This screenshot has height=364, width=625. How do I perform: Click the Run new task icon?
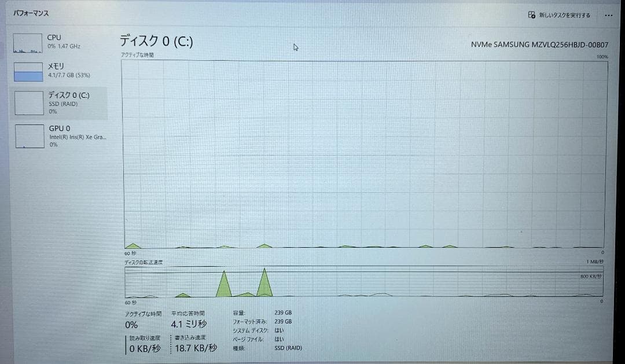pos(531,15)
